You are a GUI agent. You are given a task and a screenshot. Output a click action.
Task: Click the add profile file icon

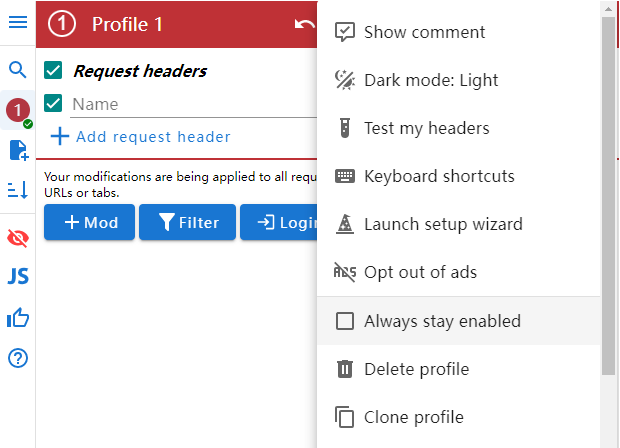[x=18, y=150]
